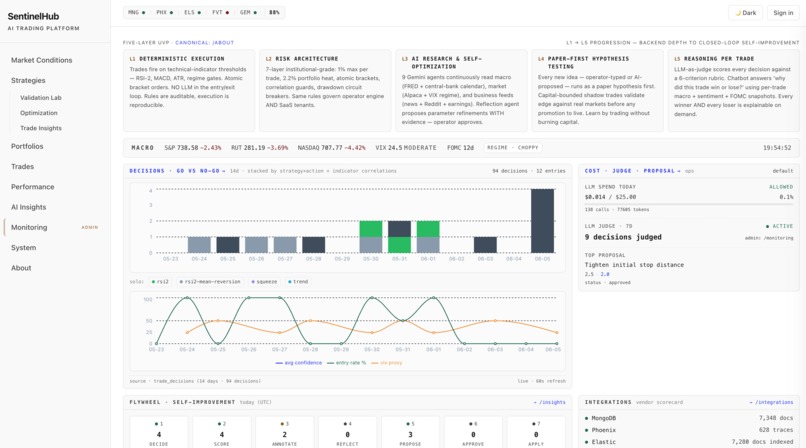The height and width of the screenshot is (448, 806).
Task: Click the 9 decisions judged text
Action: 623,237
